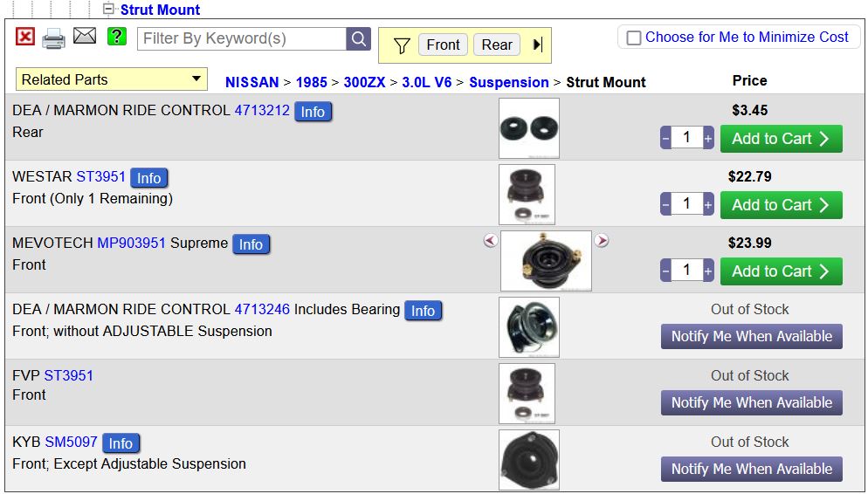The width and height of the screenshot is (868, 494).
Task: Click Info for DEA 4713212
Action: (x=313, y=112)
